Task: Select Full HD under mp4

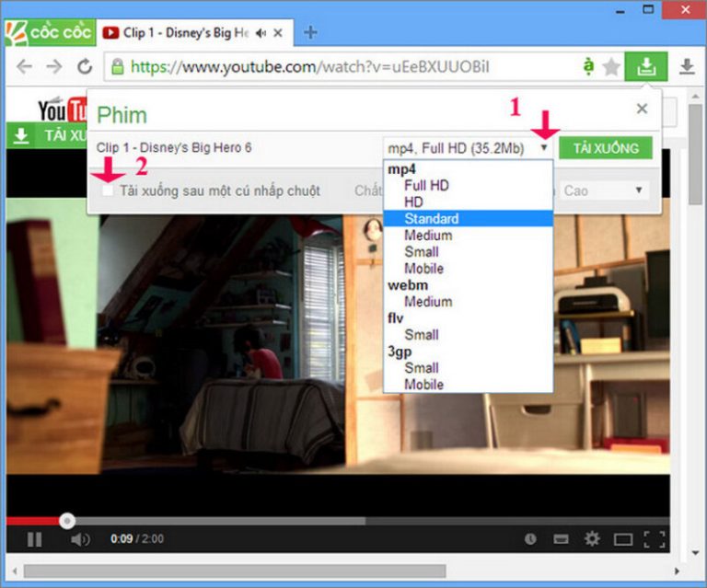Action: tap(426, 185)
